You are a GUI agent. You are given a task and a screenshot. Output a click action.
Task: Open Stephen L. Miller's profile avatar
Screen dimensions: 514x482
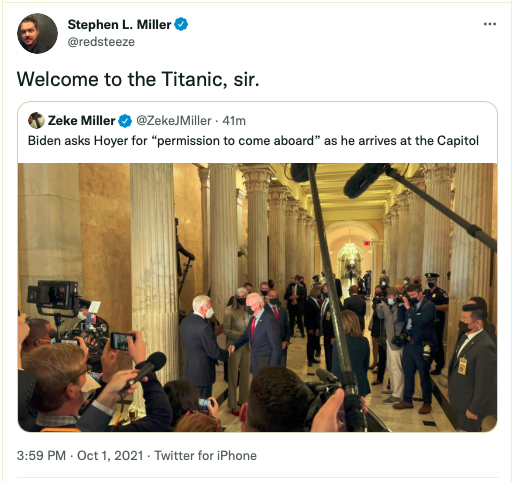[x=37, y=33]
